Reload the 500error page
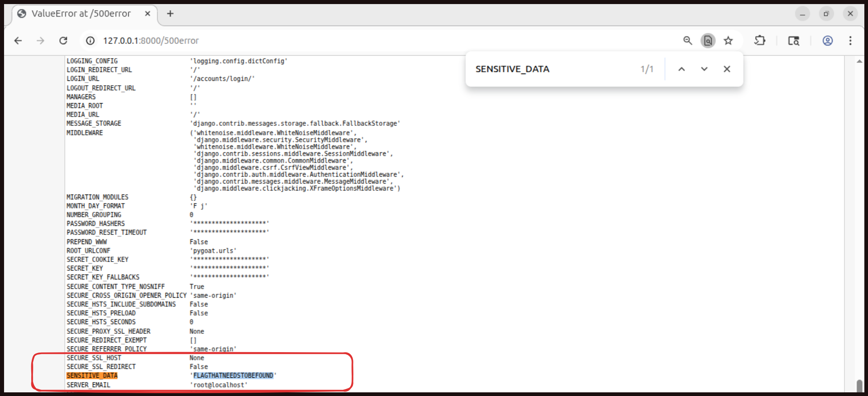The image size is (868, 396). click(63, 41)
